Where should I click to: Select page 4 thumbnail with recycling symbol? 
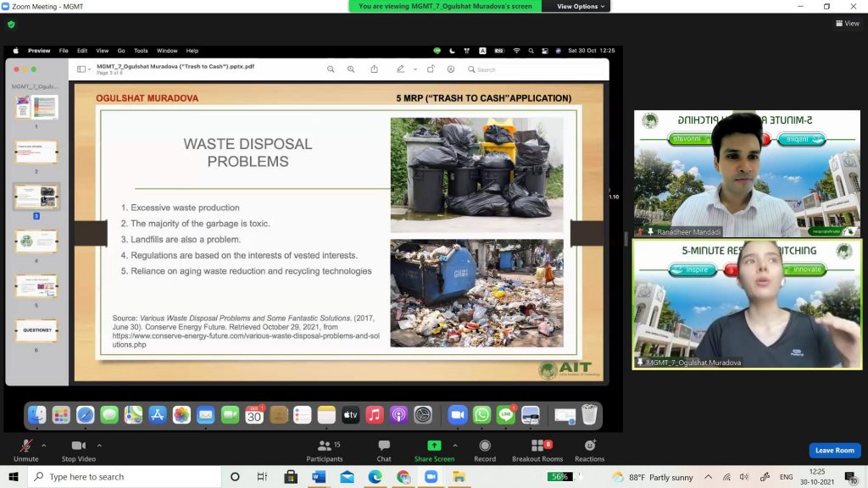pyautogui.click(x=36, y=241)
